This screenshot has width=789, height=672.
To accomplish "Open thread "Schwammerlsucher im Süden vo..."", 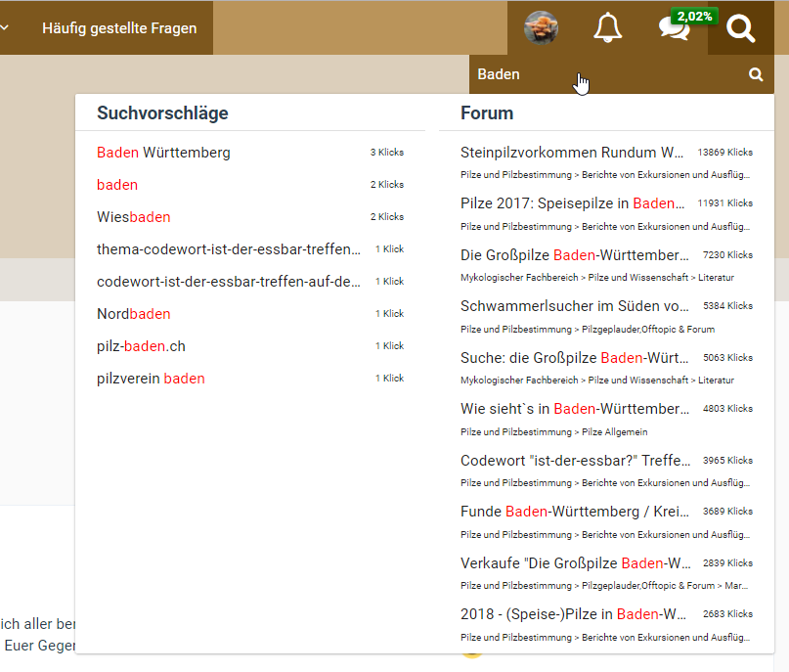I will tap(574, 306).
